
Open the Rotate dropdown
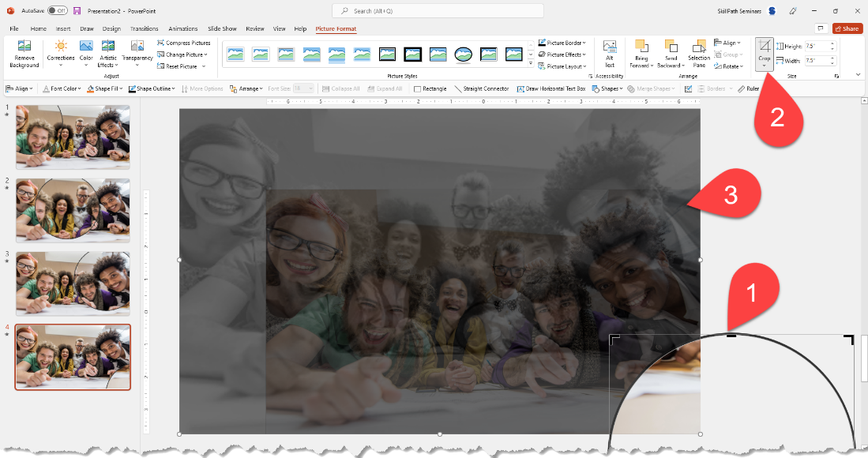click(x=728, y=66)
